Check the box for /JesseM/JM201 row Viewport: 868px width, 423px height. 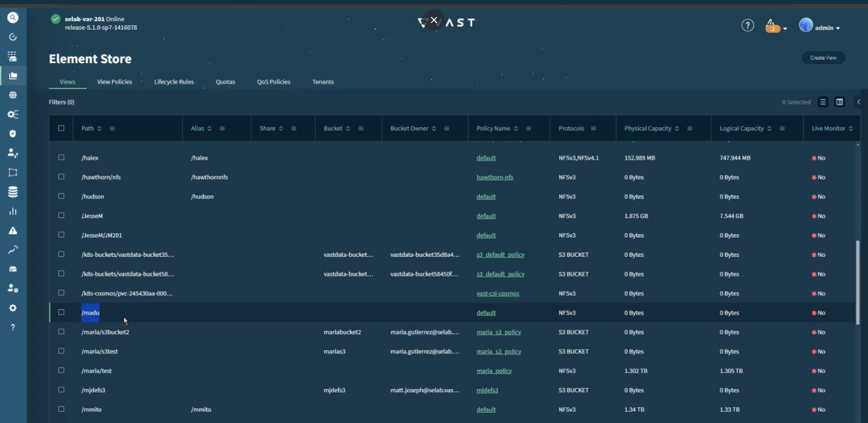click(61, 235)
